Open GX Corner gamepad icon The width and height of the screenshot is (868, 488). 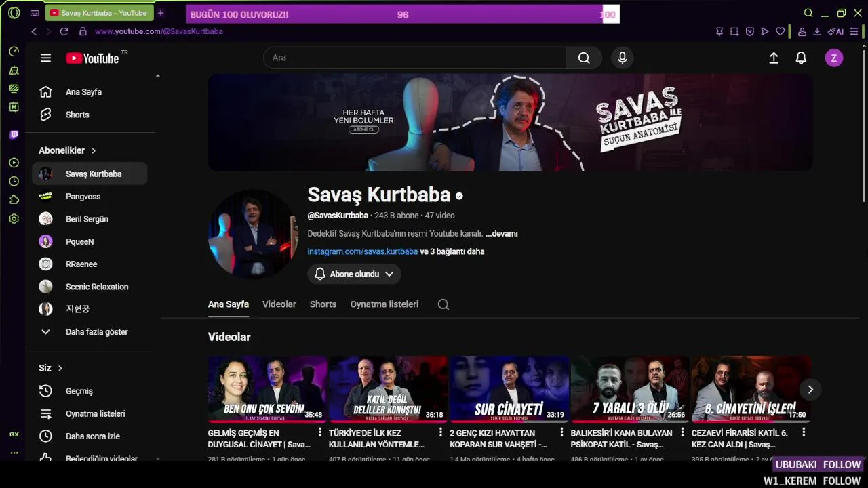pos(35,13)
